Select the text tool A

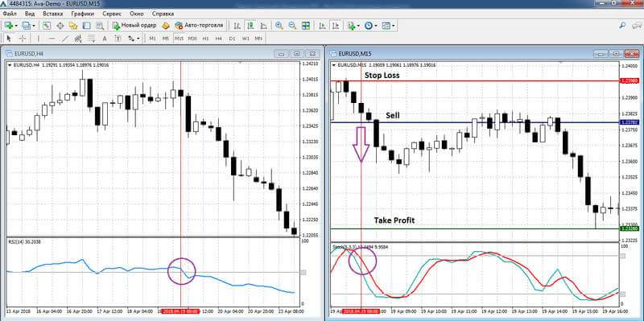105,38
